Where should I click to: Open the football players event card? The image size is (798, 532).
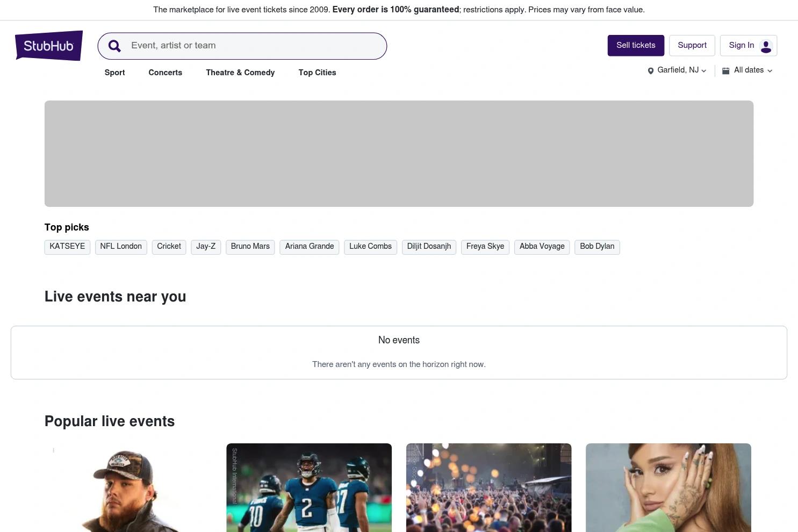[x=309, y=488]
